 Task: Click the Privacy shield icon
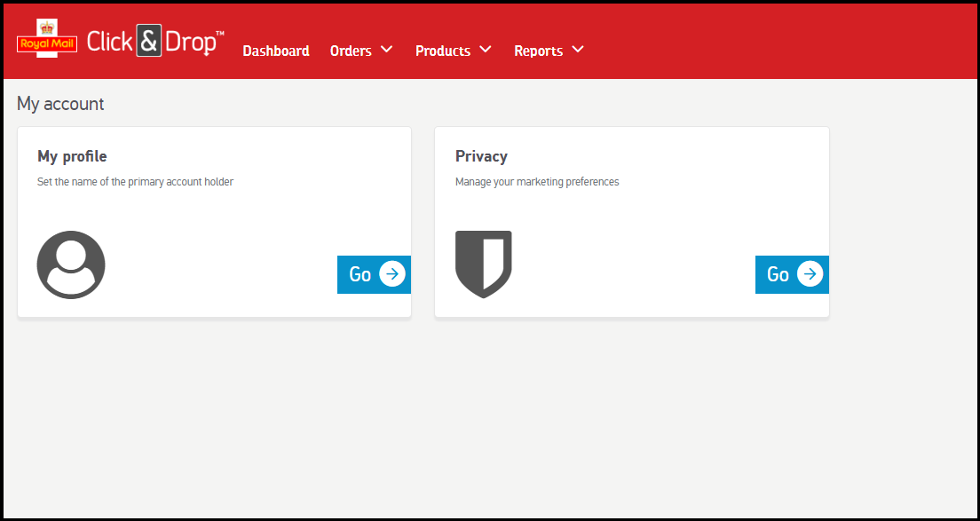(x=484, y=264)
